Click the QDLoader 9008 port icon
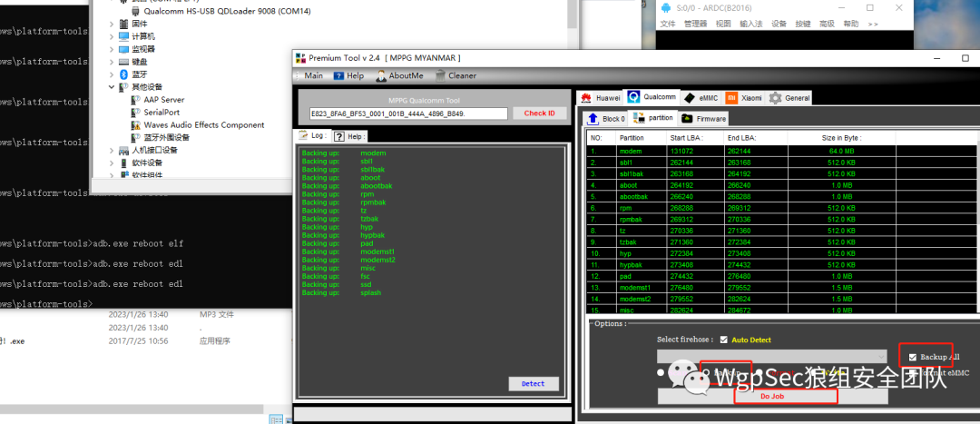 point(136,11)
